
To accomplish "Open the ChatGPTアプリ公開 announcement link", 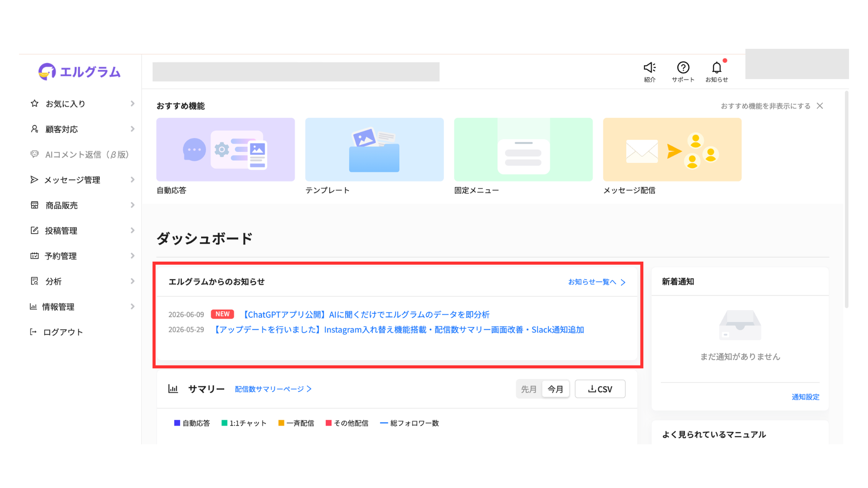I will (x=365, y=314).
